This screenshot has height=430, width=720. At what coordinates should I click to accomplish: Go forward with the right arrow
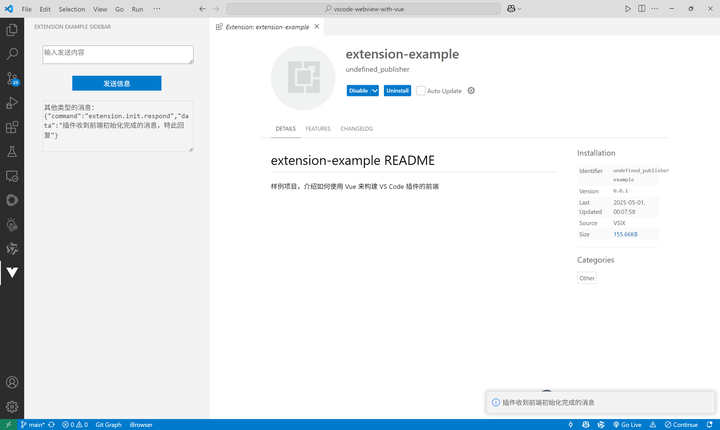tap(216, 9)
